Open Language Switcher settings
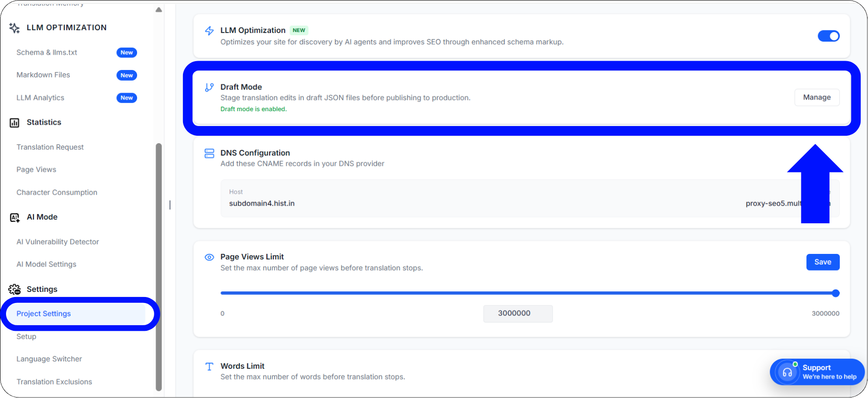Viewport: 868px width, 398px height. coord(49,359)
